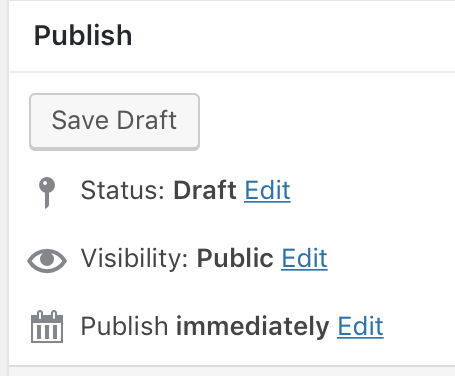Click the status pushpin icon
Image resolution: width=455 pixels, height=376 pixels.
tap(47, 192)
